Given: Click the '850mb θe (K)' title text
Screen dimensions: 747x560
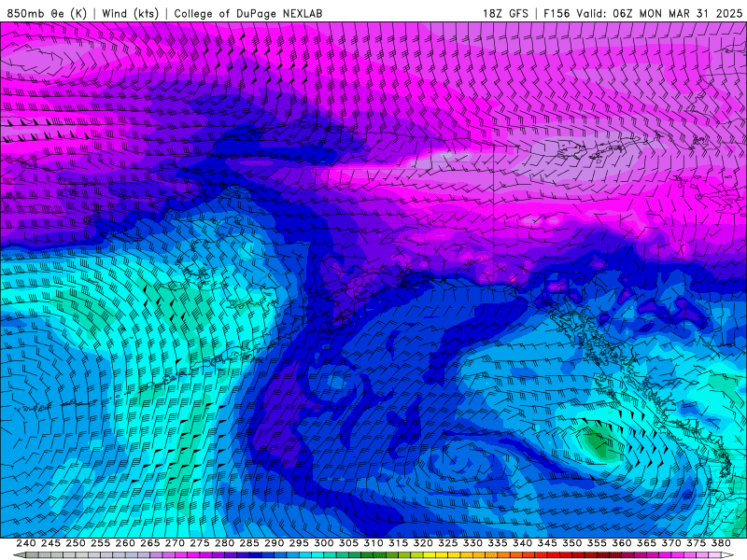Looking at the screenshot, I should coord(47,13).
